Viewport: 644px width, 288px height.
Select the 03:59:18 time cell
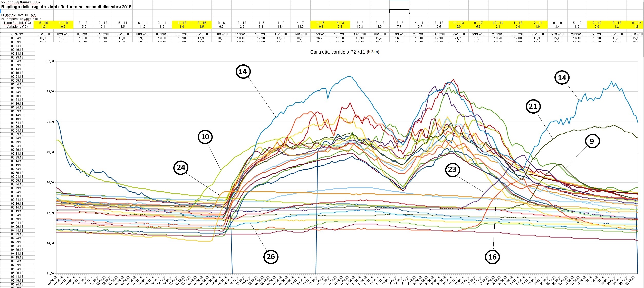(17, 219)
